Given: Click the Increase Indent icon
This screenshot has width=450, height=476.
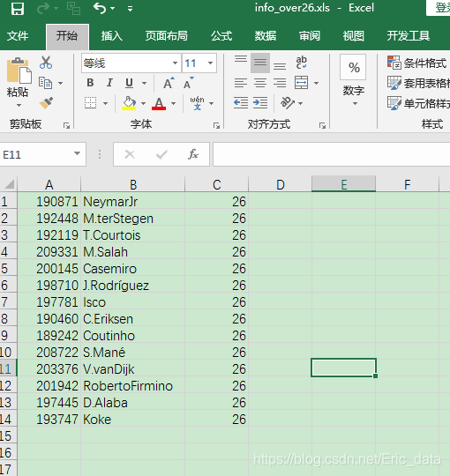Looking at the screenshot, I should (260, 103).
